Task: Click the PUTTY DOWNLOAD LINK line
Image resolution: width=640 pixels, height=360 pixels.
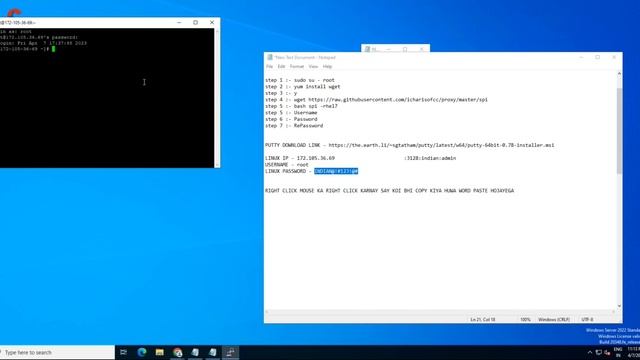Action: click(x=410, y=145)
